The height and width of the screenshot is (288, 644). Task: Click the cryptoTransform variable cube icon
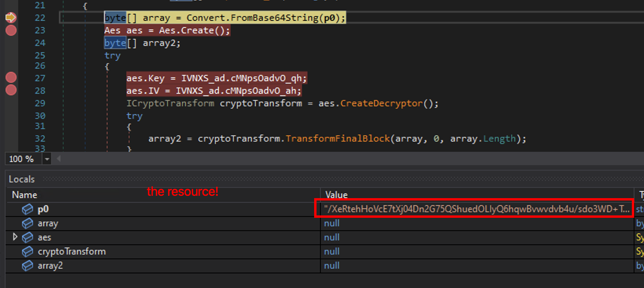tap(27, 252)
